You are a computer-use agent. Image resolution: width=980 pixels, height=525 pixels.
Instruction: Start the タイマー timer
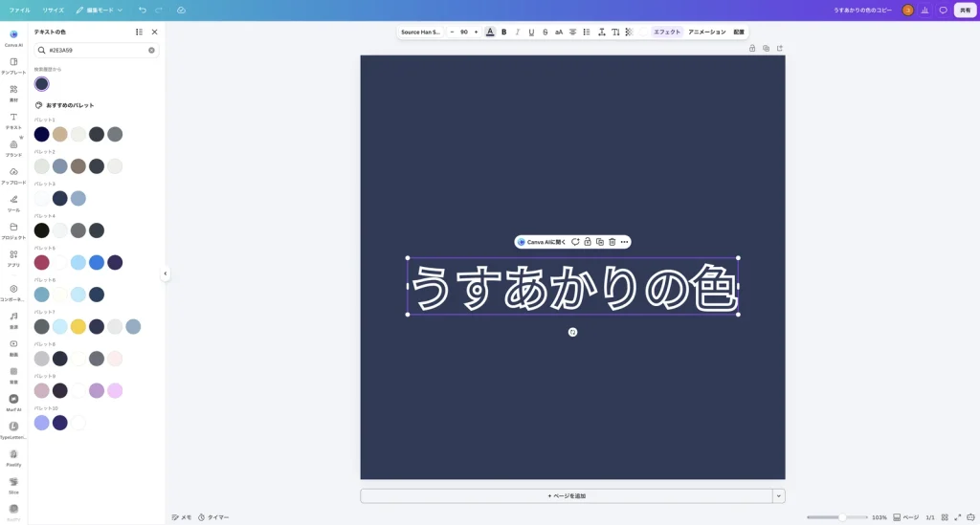point(213,517)
